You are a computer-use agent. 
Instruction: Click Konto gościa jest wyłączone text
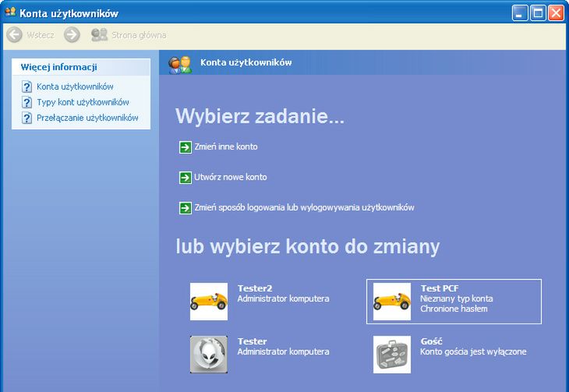473,351
